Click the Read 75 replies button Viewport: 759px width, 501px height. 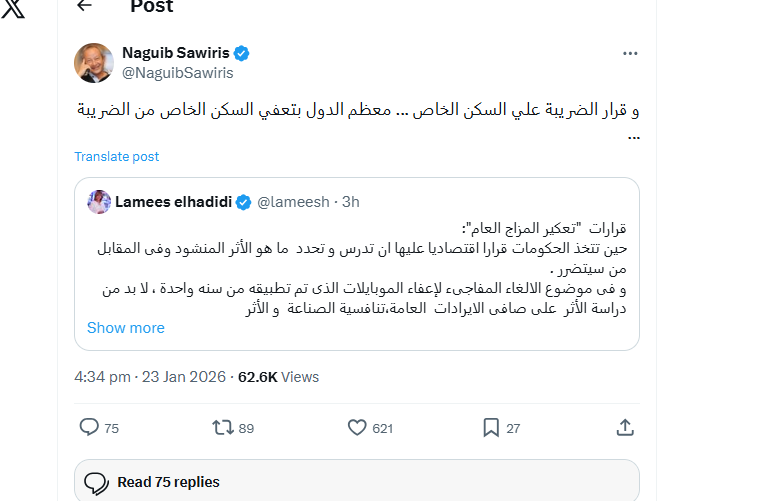click(x=356, y=482)
